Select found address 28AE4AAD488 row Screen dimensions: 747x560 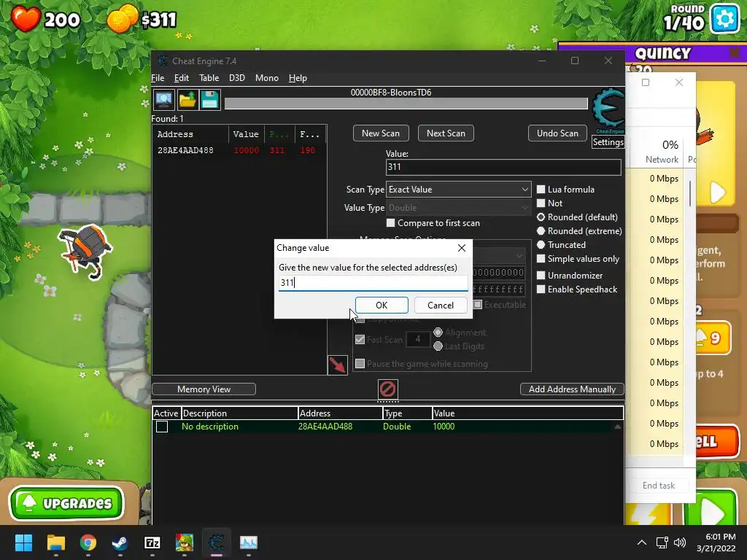coord(239,150)
